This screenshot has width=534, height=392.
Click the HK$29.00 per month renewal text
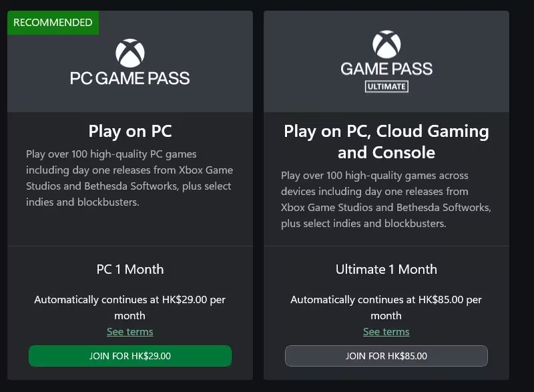coord(129,308)
